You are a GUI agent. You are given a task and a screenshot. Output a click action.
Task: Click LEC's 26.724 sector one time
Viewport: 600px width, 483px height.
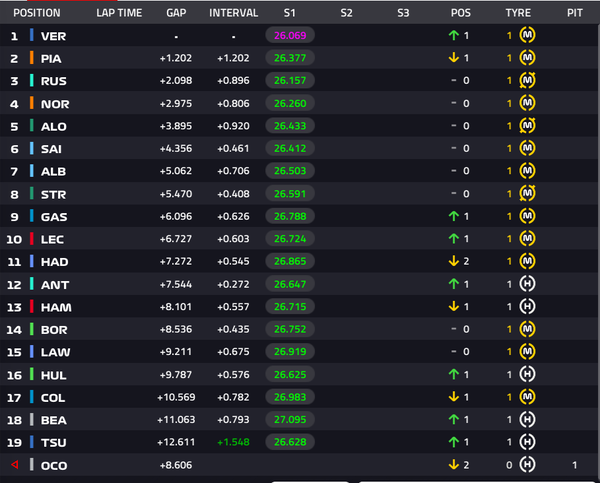(290, 239)
